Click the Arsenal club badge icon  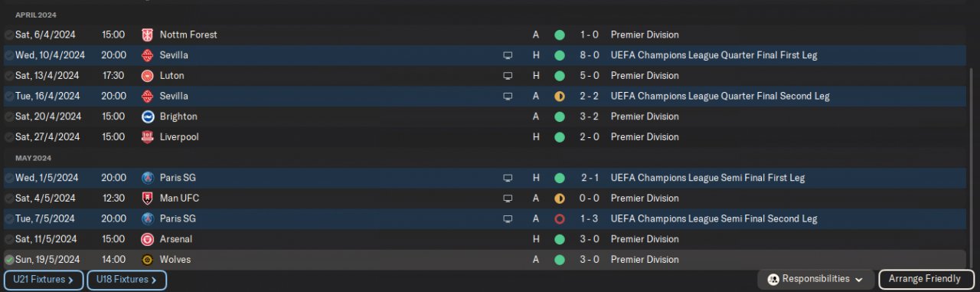tap(148, 239)
